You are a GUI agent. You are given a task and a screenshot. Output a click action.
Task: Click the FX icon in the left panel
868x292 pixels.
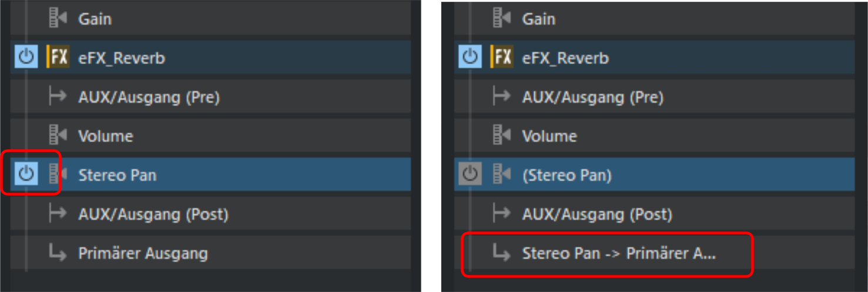[x=58, y=58]
